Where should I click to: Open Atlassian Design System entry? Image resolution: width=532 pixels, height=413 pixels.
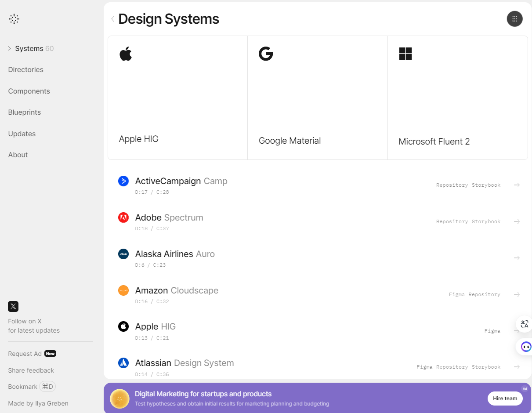(x=185, y=363)
